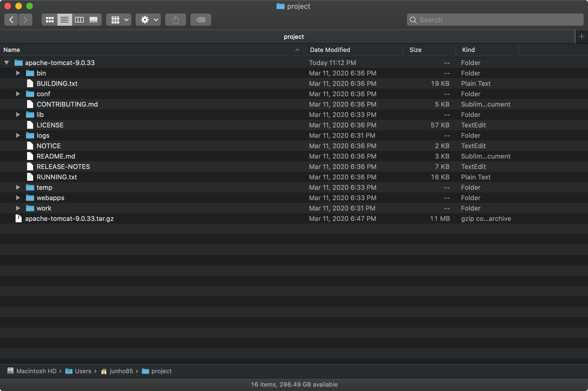Screen dimensions: 588x391
Task: Click the Edit Tags toolbar icon
Action: tap(200, 20)
